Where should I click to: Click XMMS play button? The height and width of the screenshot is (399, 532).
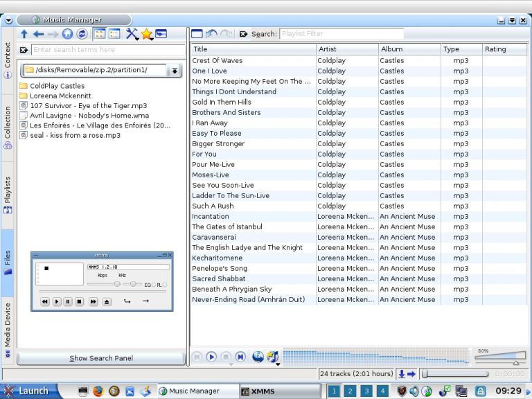click(57, 301)
